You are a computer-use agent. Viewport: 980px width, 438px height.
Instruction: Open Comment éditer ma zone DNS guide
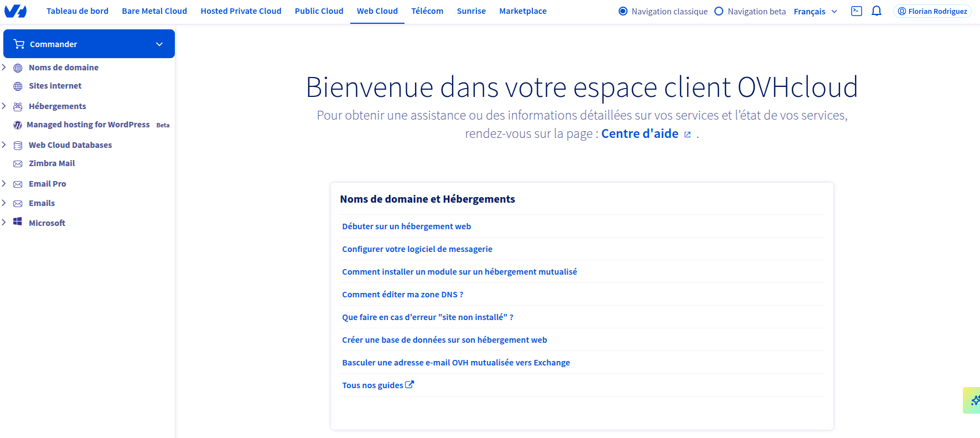coord(403,294)
